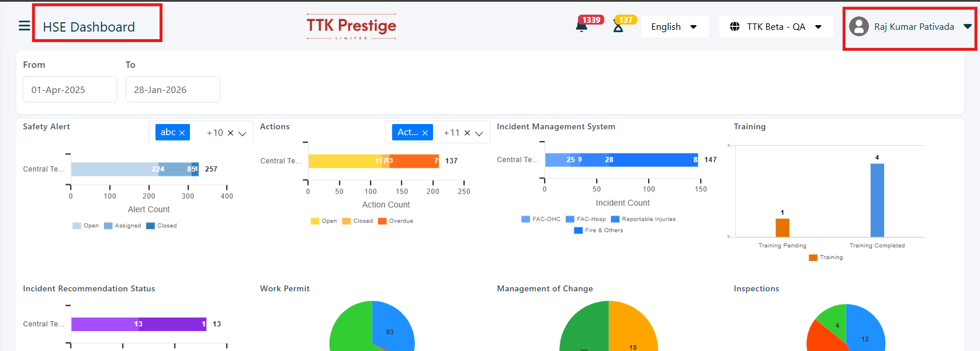Open Raj Kumar Pativada account menu
The image size is (980, 351).
pos(914,27)
